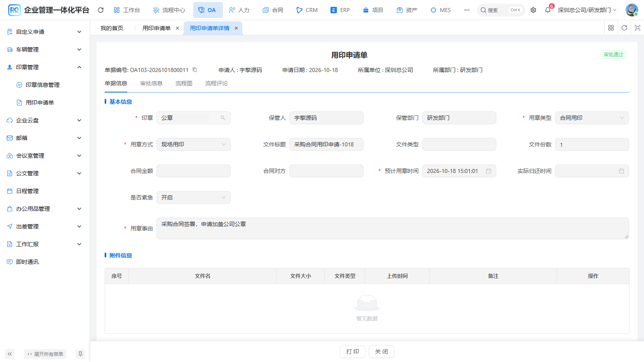Open the 是否紧急 dropdown

coord(194,197)
